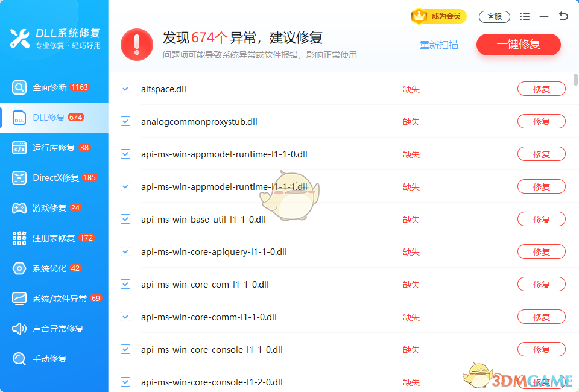Image resolution: width=579 pixels, height=392 pixels.
Task: Click the red alert badge showing 674 anomalies
Action: pyautogui.click(x=137, y=44)
